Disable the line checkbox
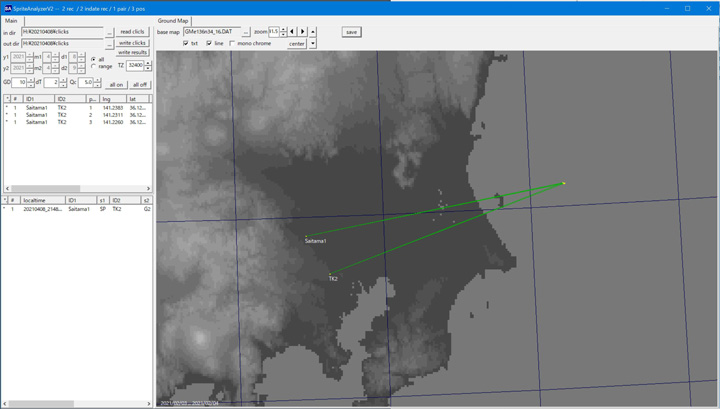The width and height of the screenshot is (720, 409). [x=209, y=44]
